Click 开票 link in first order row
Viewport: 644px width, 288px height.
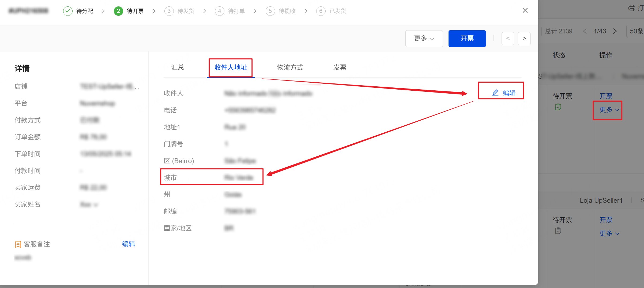pos(606,96)
